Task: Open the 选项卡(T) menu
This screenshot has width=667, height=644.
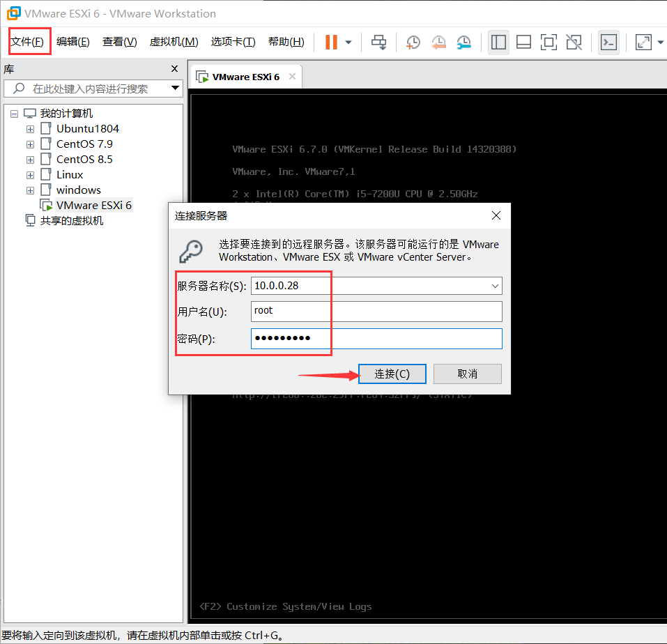Action: coord(233,42)
